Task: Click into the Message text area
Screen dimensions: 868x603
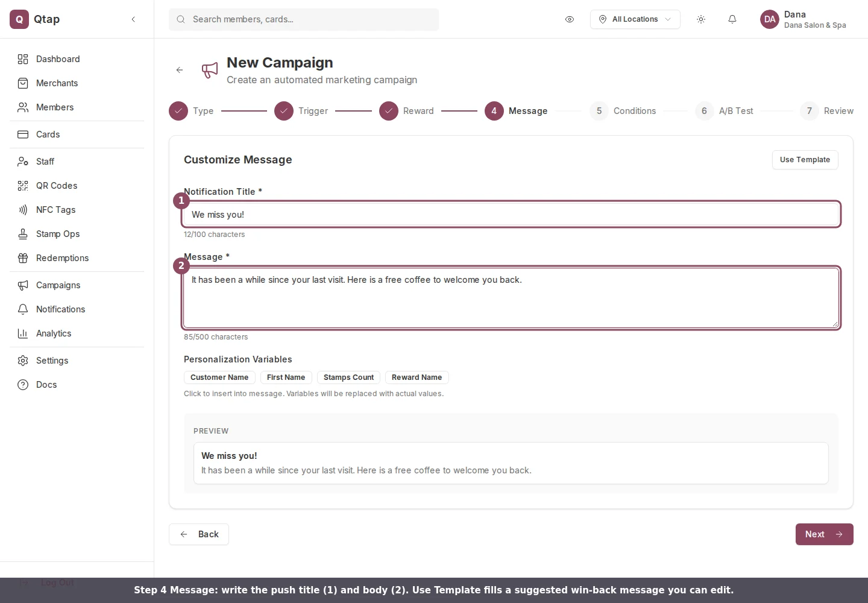Action: pyautogui.click(x=511, y=298)
